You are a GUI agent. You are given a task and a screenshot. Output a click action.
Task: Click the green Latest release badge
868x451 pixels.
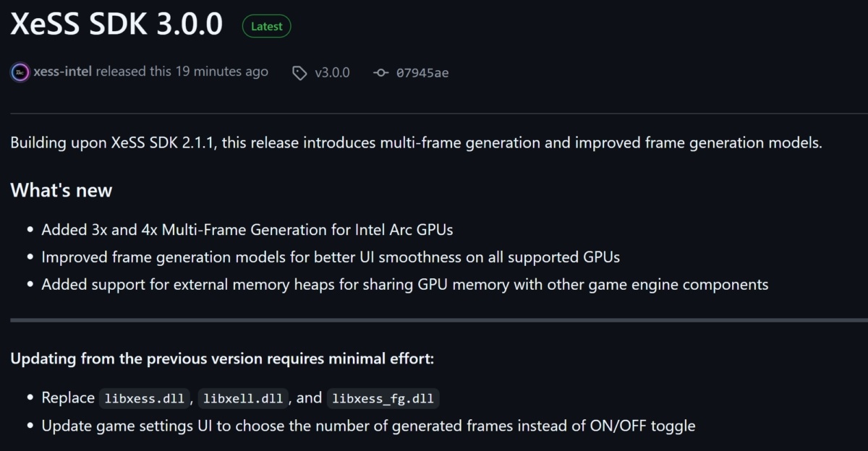(x=267, y=26)
